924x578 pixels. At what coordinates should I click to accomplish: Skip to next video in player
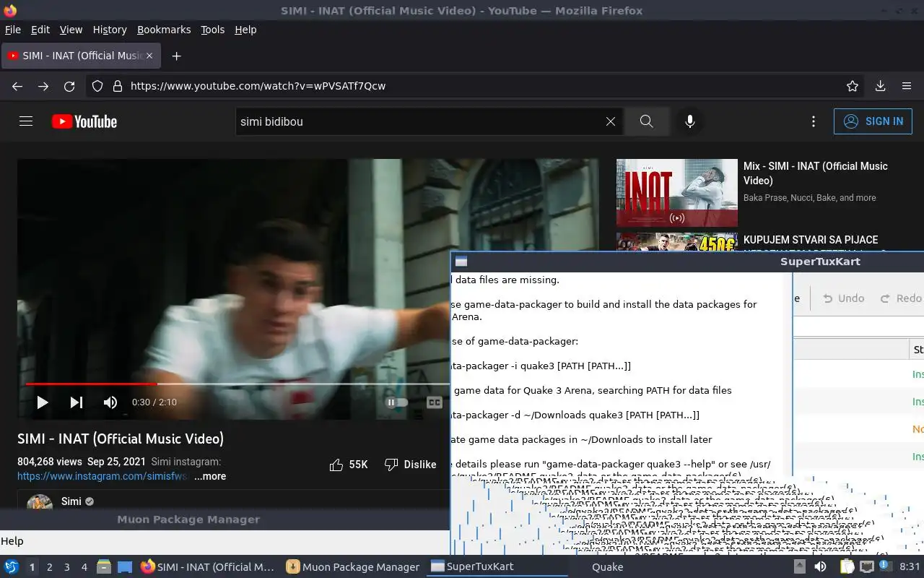(x=77, y=402)
